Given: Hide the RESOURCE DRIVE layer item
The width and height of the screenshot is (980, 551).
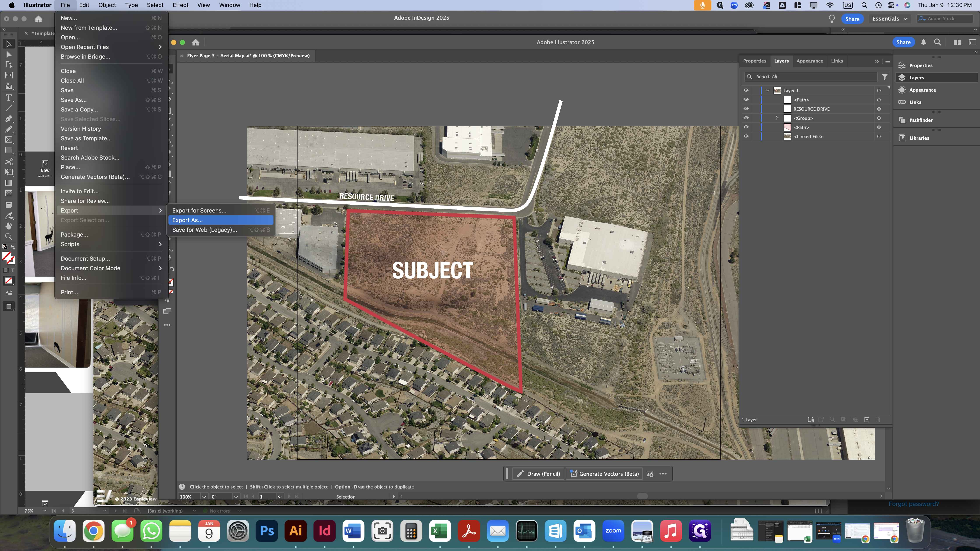Looking at the screenshot, I should 746,109.
